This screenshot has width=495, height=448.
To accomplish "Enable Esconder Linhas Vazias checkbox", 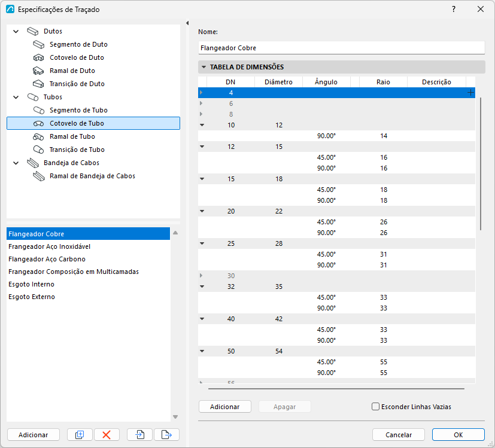I will pyautogui.click(x=375, y=406).
